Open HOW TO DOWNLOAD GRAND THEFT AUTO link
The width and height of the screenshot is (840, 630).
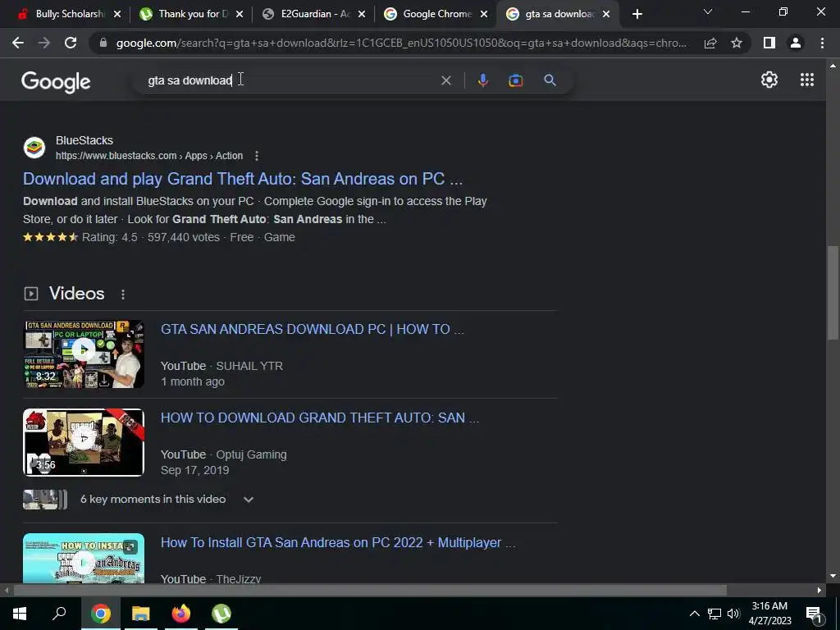pos(320,418)
